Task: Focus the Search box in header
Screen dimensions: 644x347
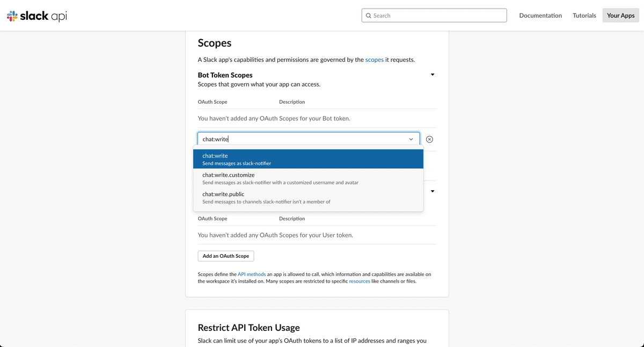Action: point(434,16)
